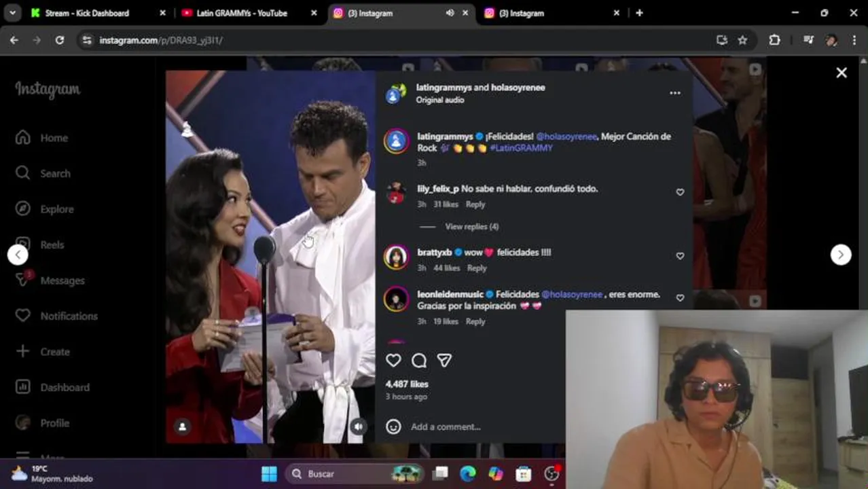
Task: Open Messages in the sidebar
Action: tap(50, 280)
